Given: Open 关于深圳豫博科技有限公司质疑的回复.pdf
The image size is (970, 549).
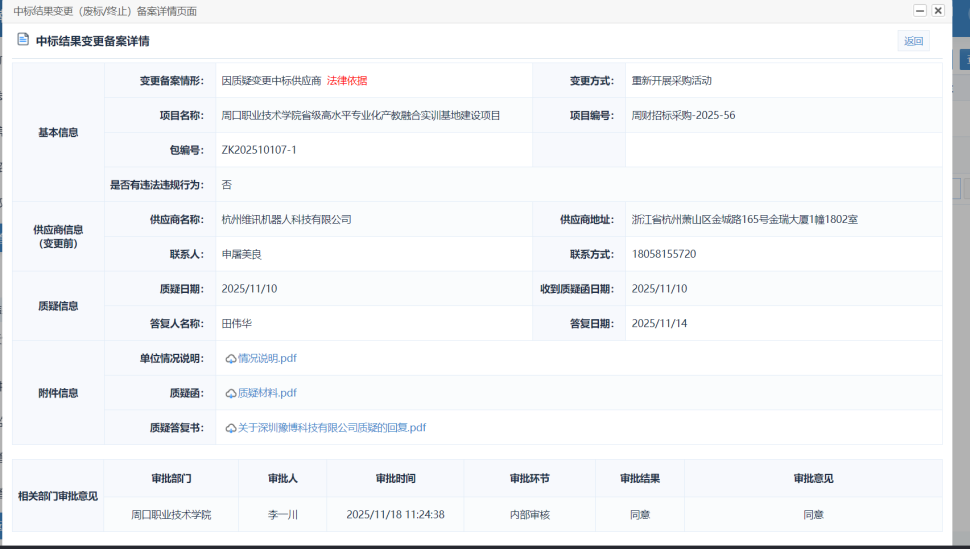Looking at the screenshot, I should coord(332,427).
